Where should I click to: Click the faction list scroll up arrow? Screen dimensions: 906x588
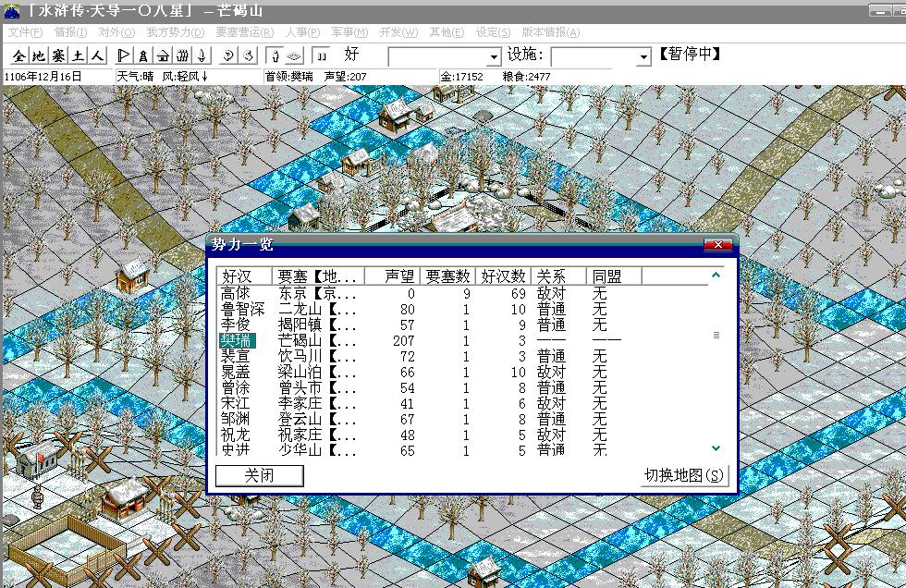716,276
